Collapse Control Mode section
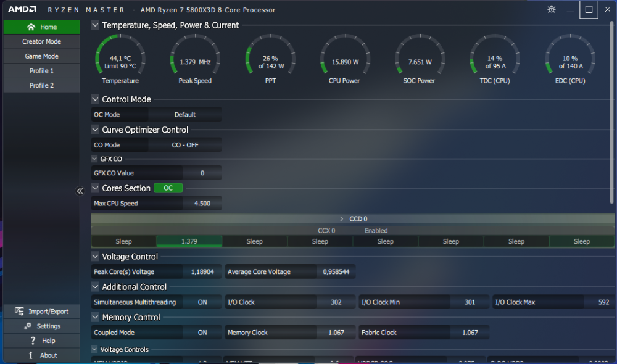The image size is (617, 364). click(x=95, y=99)
